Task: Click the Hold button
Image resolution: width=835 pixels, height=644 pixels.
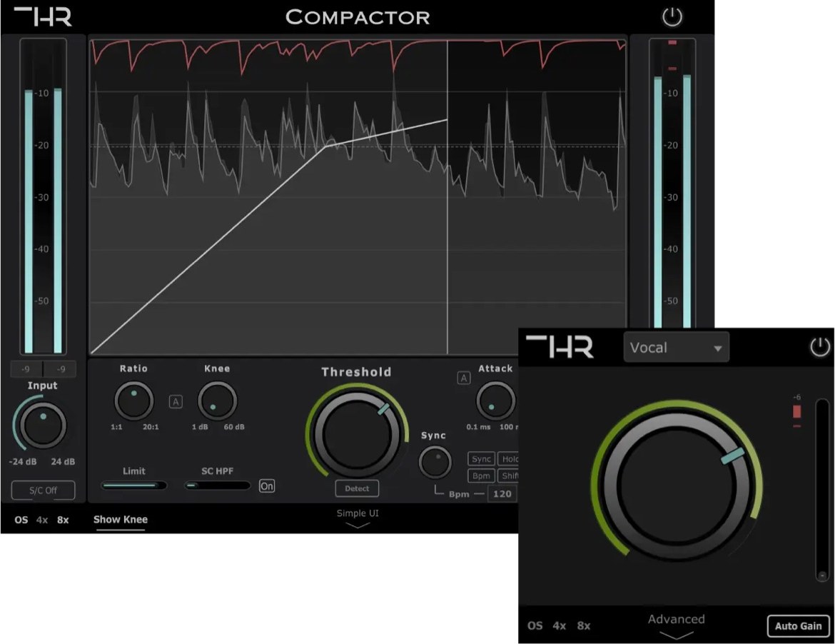Action: [x=509, y=458]
